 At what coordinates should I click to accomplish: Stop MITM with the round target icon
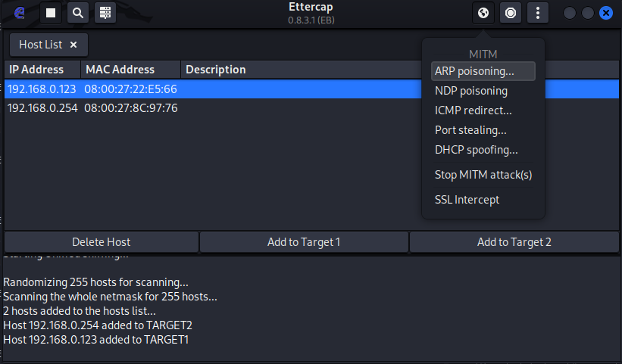click(x=511, y=13)
